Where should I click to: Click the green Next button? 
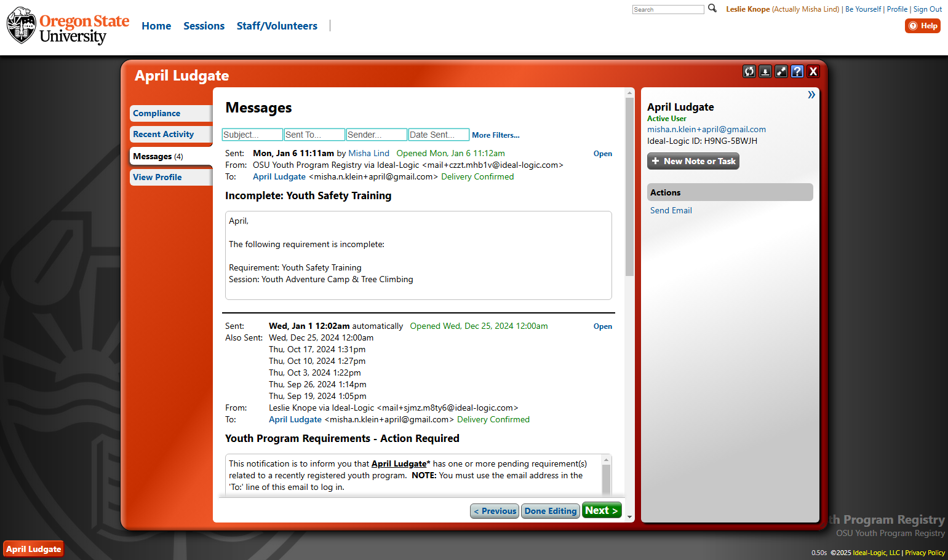coord(602,510)
